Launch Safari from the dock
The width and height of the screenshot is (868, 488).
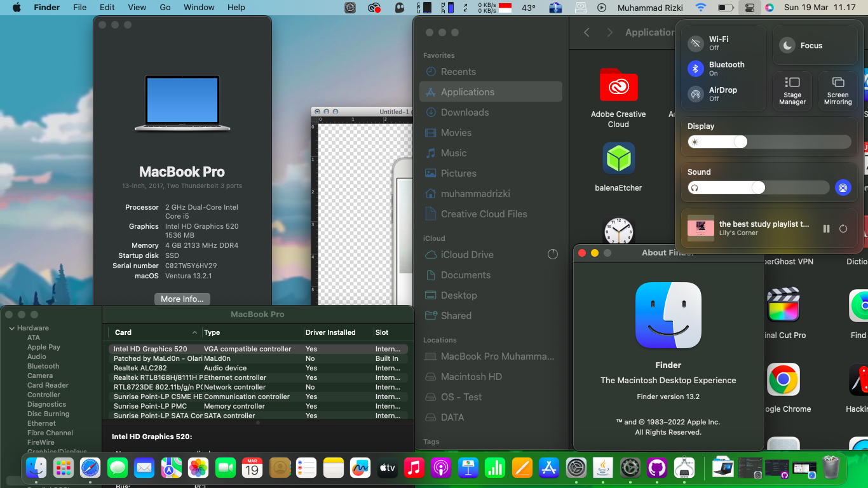click(x=90, y=468)
